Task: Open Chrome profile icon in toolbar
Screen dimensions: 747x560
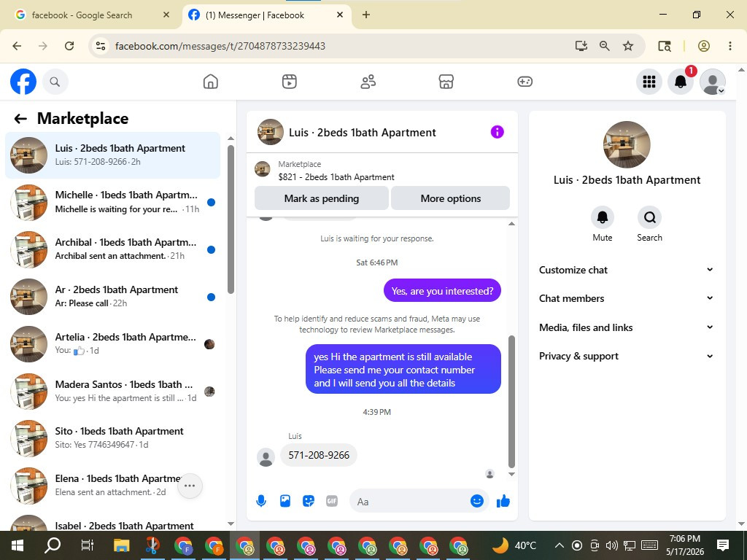Action: point(704,46)
